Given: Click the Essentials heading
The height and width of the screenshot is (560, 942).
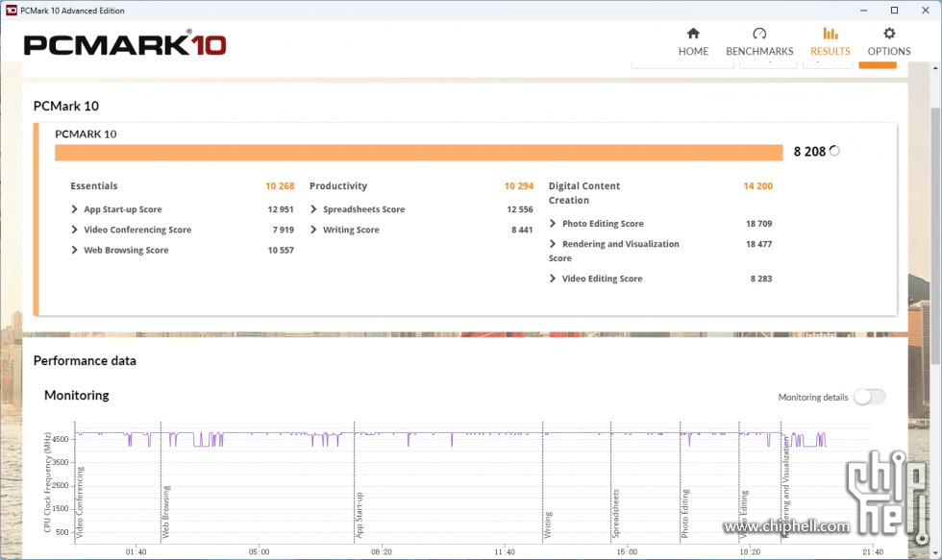Looking at the screenshot, I should 94,186.
